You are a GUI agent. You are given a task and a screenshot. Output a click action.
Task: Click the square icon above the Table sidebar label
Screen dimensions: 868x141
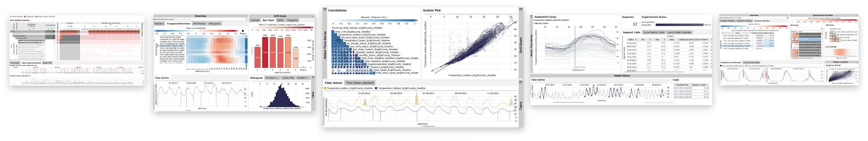point(521,82)
